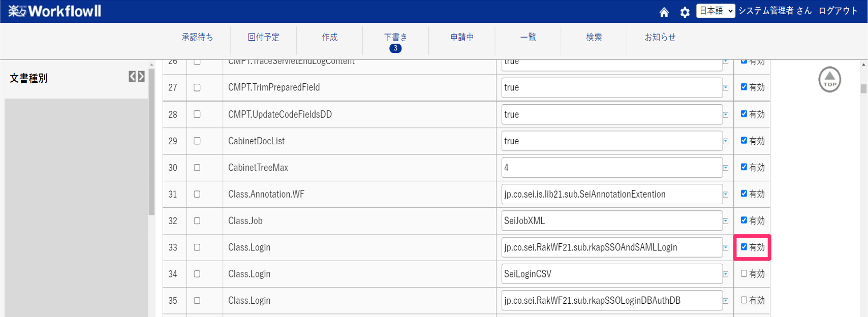Select row 31 Class.Annotation.WF checkbox
This screenshot has height=317, width=868.
click(197, 194)
